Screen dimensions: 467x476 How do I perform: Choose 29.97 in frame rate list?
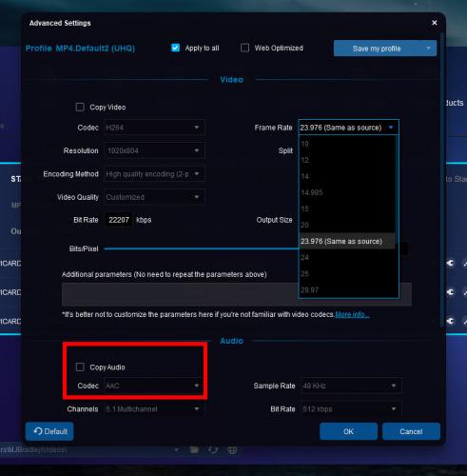tap(347, 289)
